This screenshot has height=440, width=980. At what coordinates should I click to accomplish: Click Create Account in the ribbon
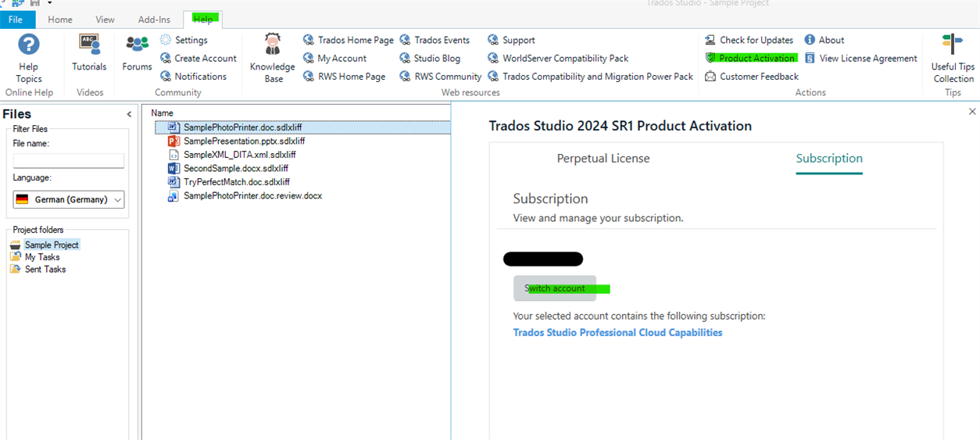(199, 58)
